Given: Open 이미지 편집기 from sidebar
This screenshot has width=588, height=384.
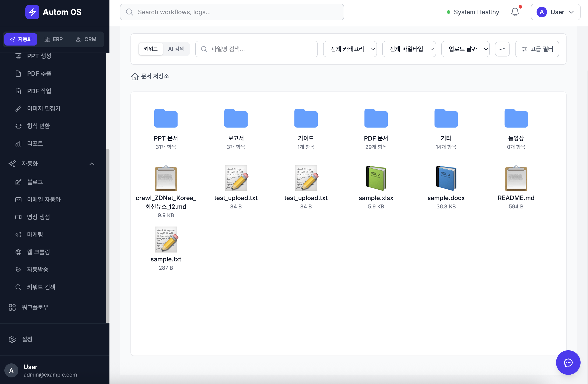Looking at the screenshot, I should tap(44, 108).
